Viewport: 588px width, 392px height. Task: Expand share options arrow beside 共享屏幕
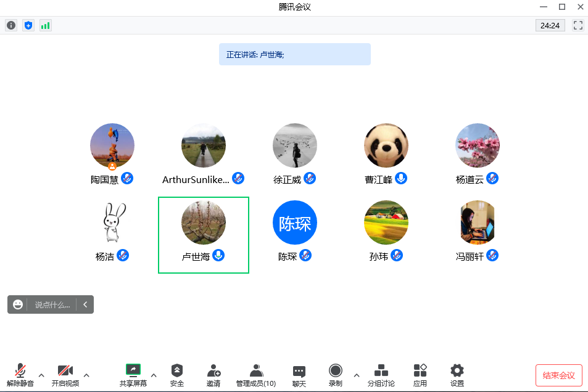point(154,375)
